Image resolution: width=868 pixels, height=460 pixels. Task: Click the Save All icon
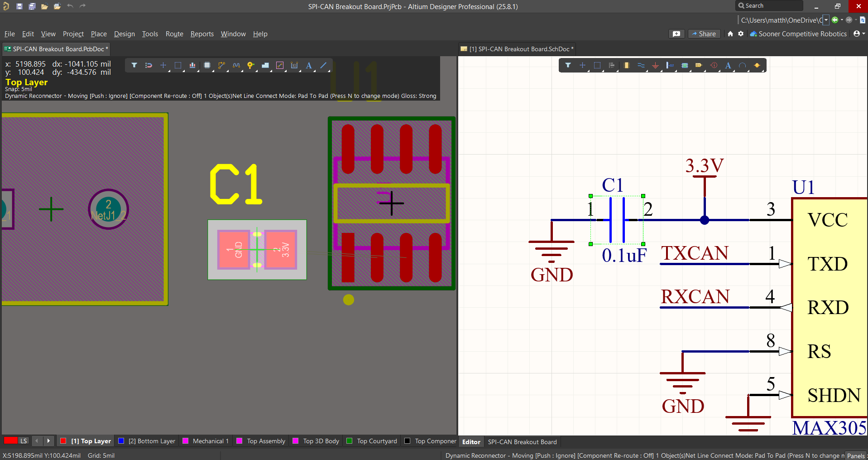click(32, 6)
